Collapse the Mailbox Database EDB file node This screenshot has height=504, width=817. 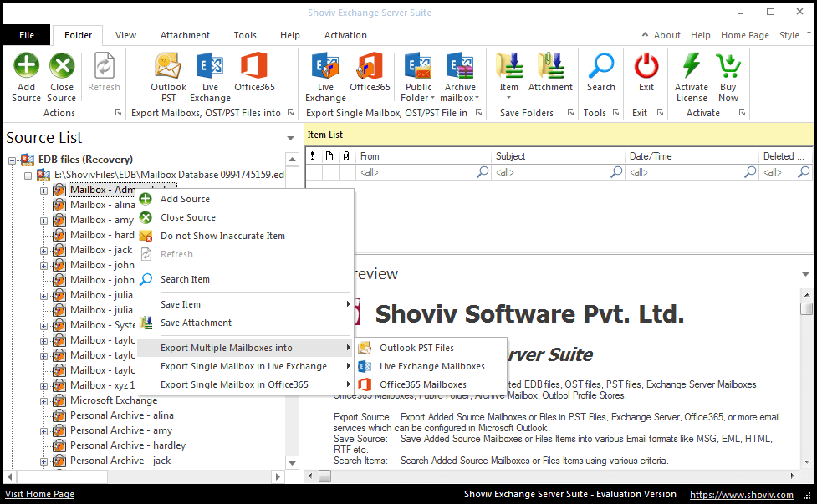pos(28,176)
